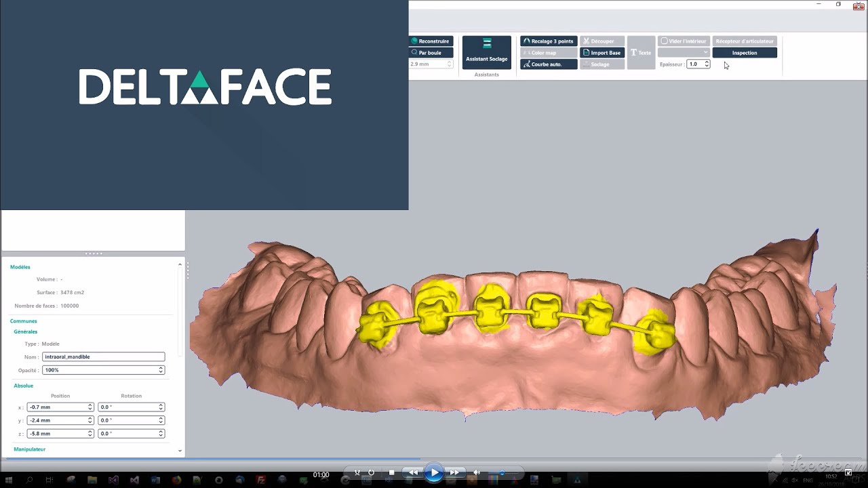The image size is (868, 488).
Task: Click Récepteur d'articulateur button
Action: (745, 41)
